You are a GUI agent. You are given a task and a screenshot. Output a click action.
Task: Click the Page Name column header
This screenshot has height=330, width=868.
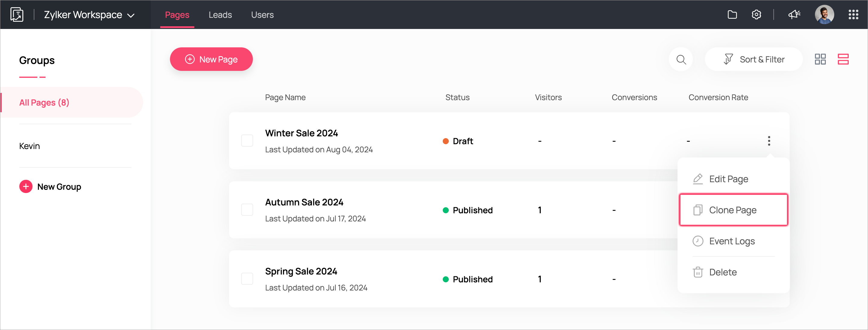(x=285, y=97)
